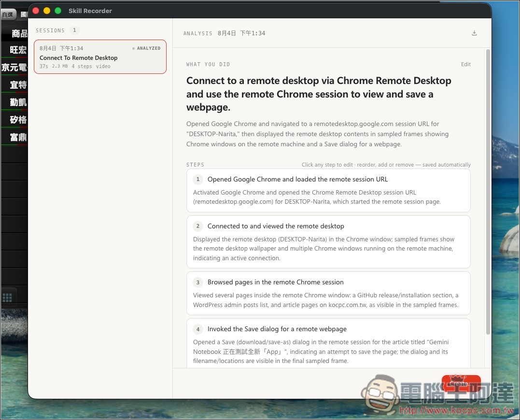Click the SESSIONS heading label
The image size is (520, 420).
50,30
